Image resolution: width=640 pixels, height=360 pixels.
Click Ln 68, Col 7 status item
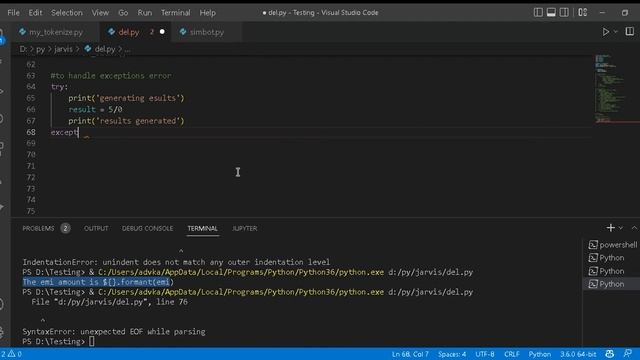click(x=410, y=354)
